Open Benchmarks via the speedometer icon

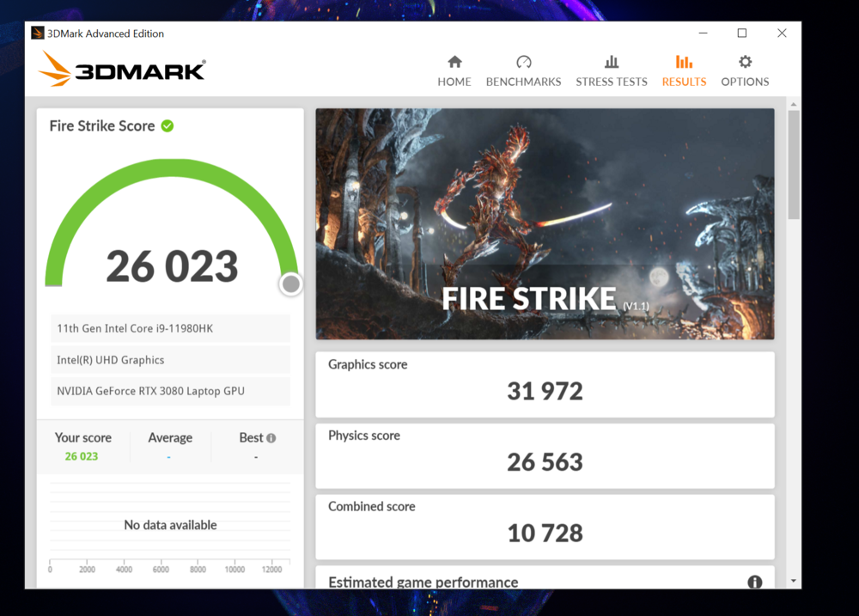pyautogui.click(x=523, y=62)
